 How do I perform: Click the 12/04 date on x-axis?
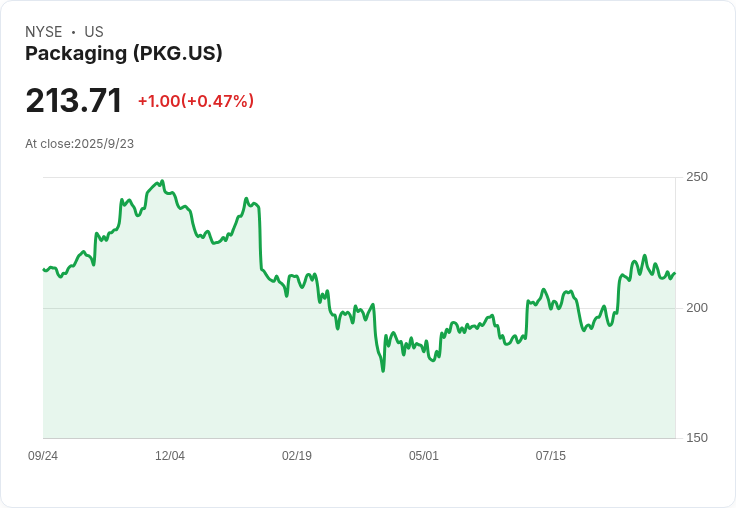170,456
